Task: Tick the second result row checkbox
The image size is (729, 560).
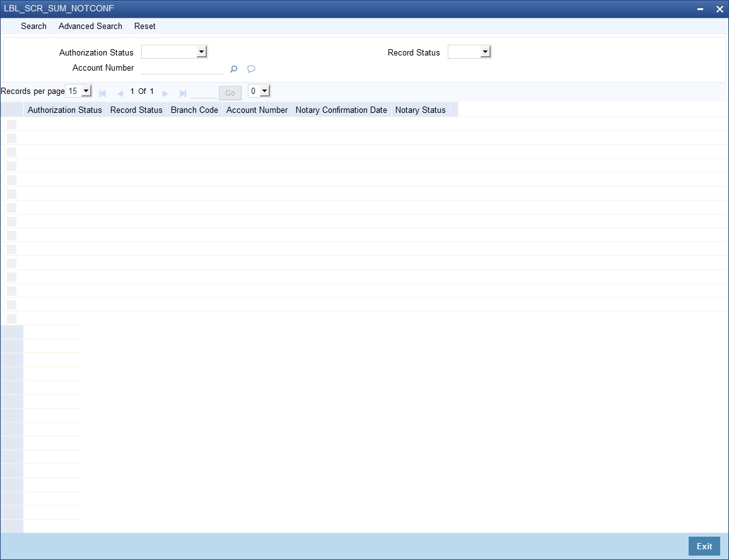Action: (x=11, y=138)
